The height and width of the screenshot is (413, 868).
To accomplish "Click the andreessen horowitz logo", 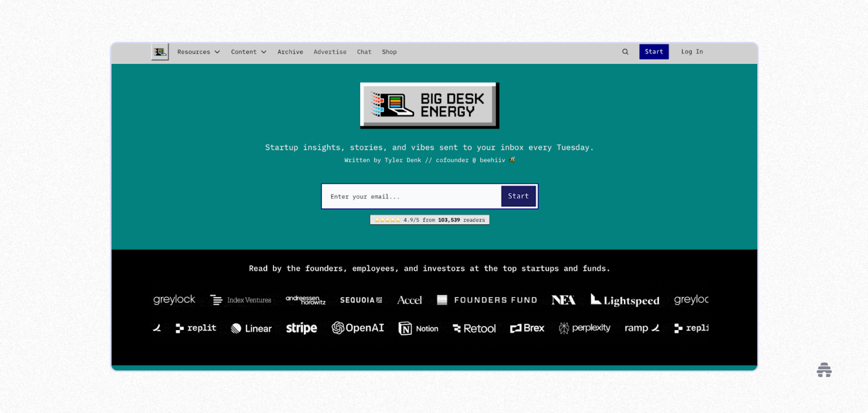I will 305,300.
